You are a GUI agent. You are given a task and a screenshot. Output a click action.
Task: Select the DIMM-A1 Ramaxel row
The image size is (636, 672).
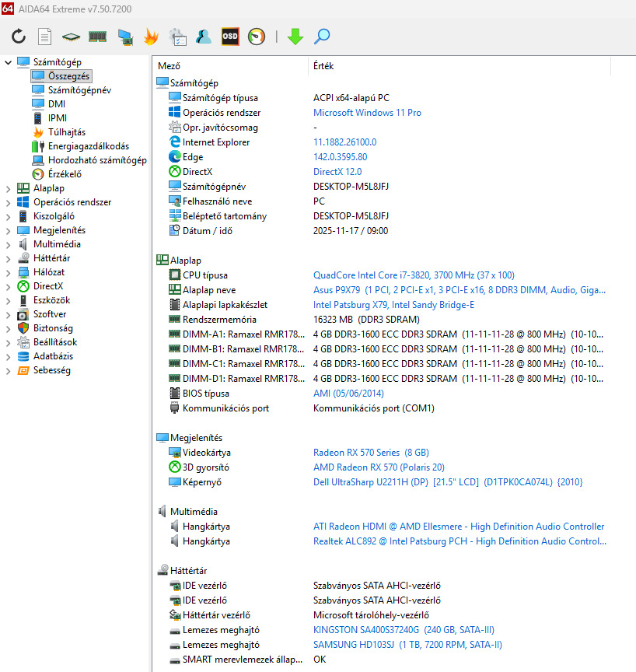click(x=386, y=334)
